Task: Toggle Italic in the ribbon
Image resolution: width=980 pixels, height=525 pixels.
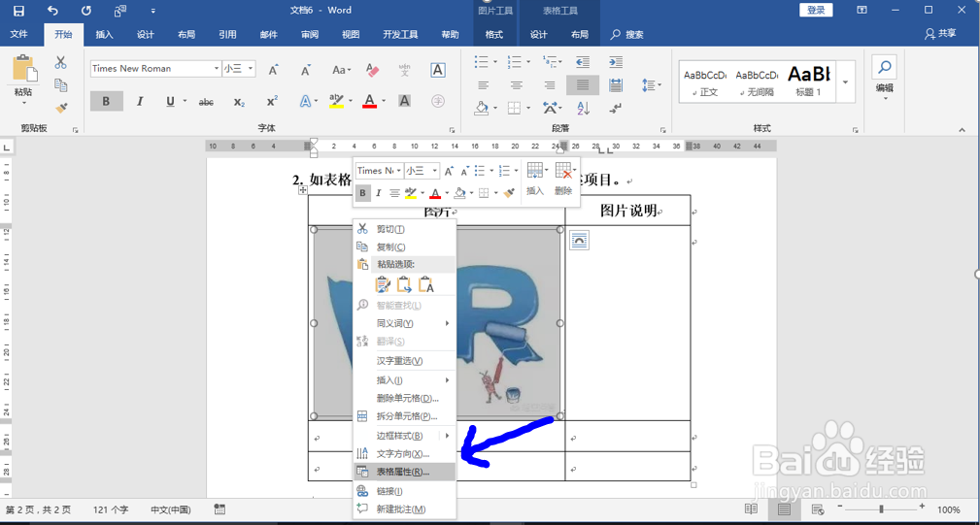Action: [139, 101]
